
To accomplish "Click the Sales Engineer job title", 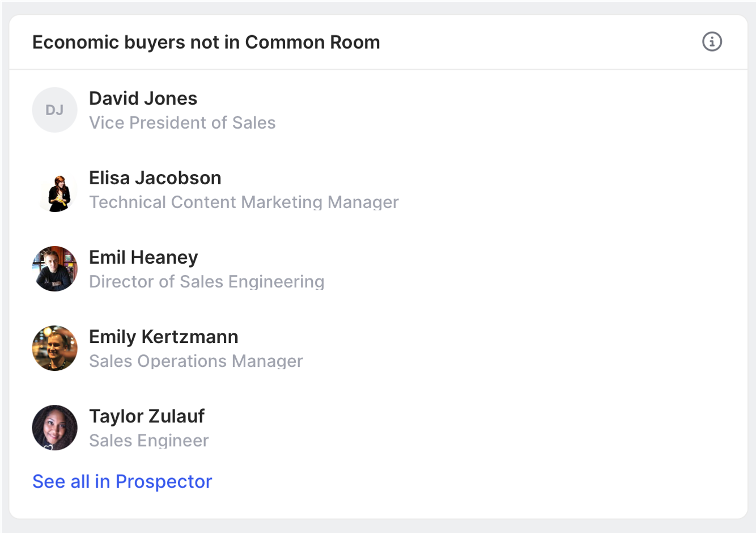I will pyautogui.click(x=148, y=441).
